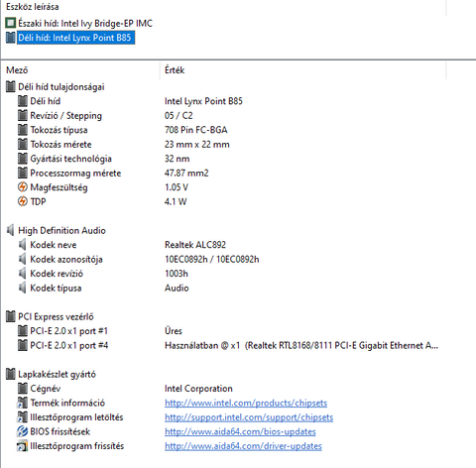
Task: Click the icon of PCI-E 2.0 x1 port #4
Action: 23,345
